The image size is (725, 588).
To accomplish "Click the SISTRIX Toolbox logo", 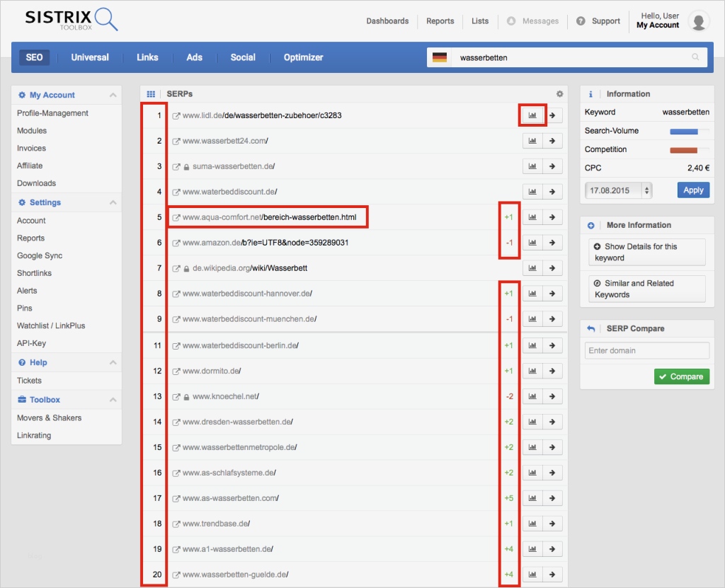I will (72, 19).
